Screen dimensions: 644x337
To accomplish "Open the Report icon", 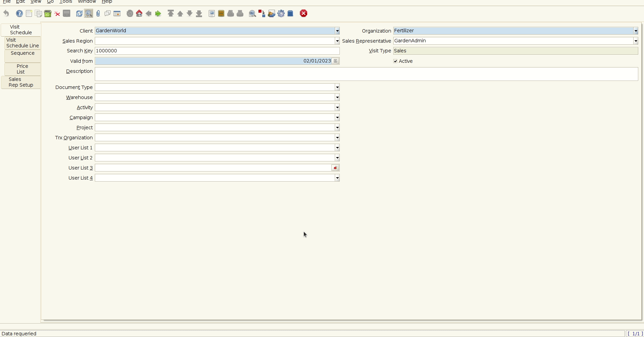I will coord(212,13).
